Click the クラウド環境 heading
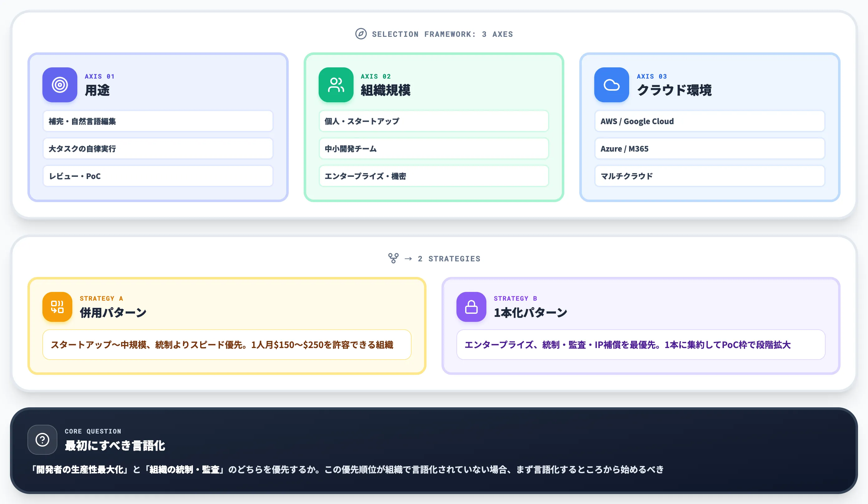The width and height of the screenshot is (868, 504). click(674, 90)
